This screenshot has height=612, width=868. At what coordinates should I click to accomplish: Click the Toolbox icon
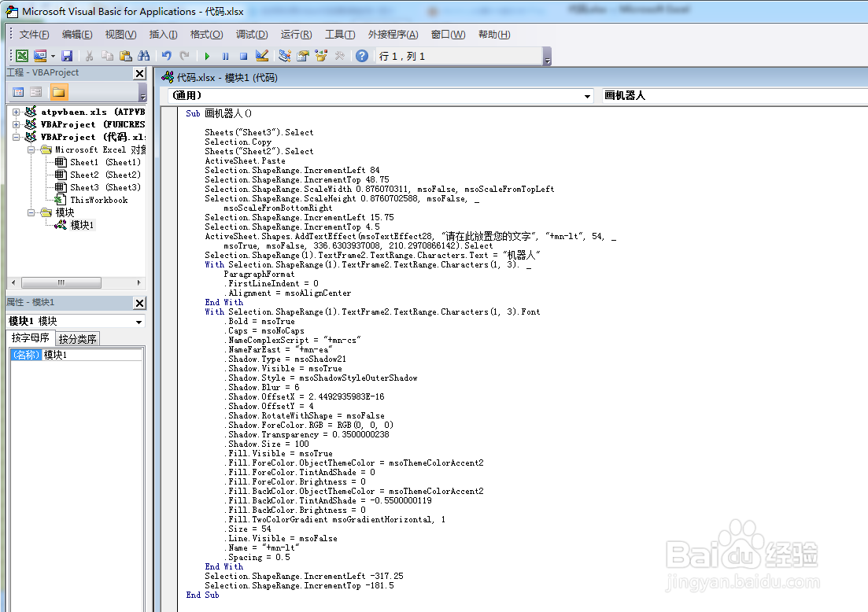click(339, 56)
